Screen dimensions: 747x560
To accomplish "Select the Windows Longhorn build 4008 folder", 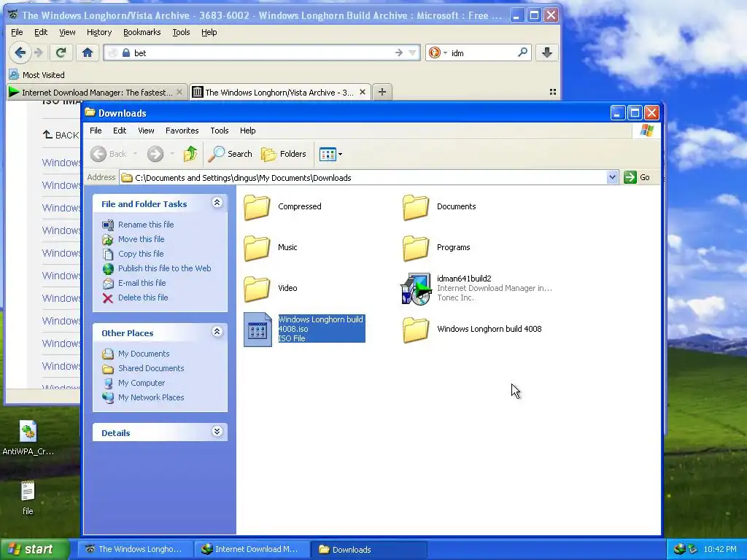I will [x=472, y=329].
